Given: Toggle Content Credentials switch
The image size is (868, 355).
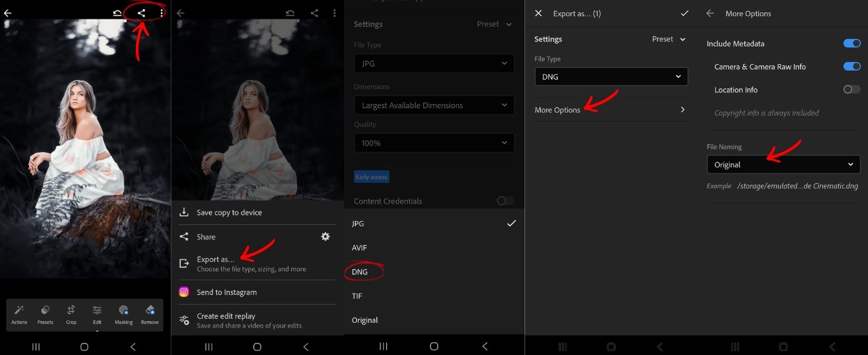Looking at the screenshot, I should (506, 200).
